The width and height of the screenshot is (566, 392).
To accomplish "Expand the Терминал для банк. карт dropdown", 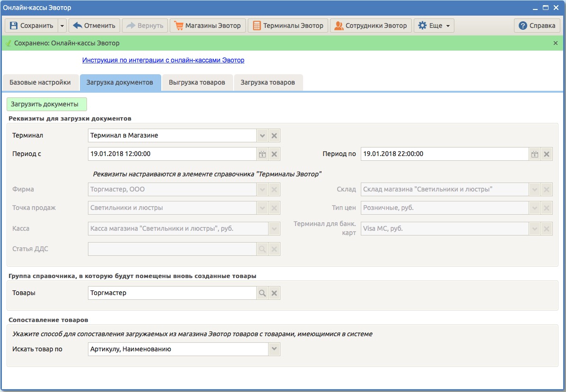I will coord(535,229).
